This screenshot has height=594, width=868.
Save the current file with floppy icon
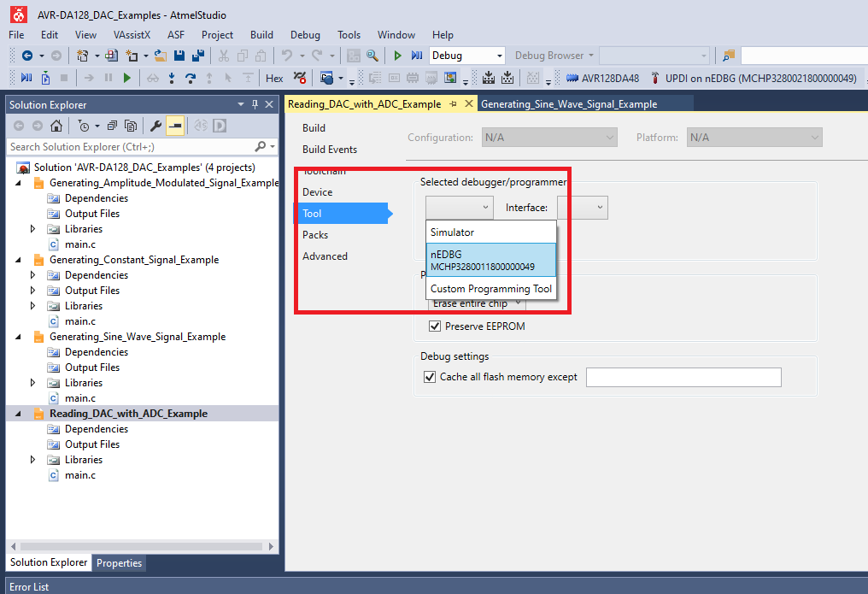click(179, 56)
